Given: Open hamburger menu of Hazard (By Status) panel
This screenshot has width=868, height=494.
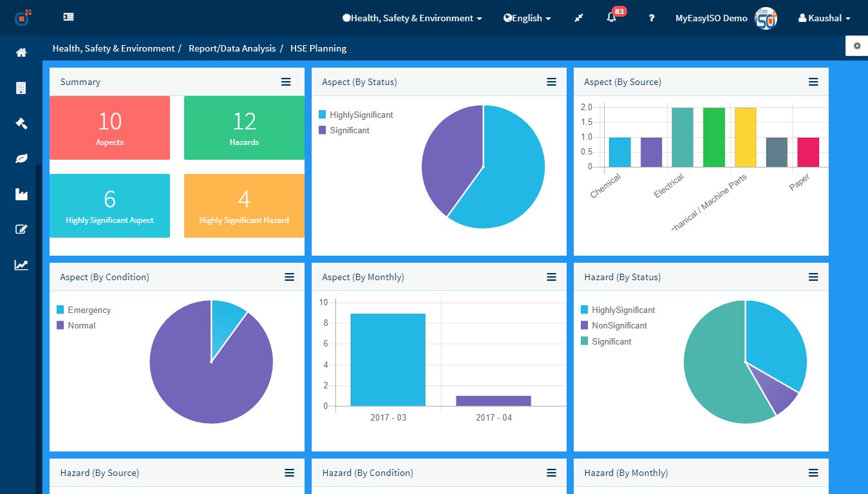Looking at the screenshot, I should pos(813,277).
